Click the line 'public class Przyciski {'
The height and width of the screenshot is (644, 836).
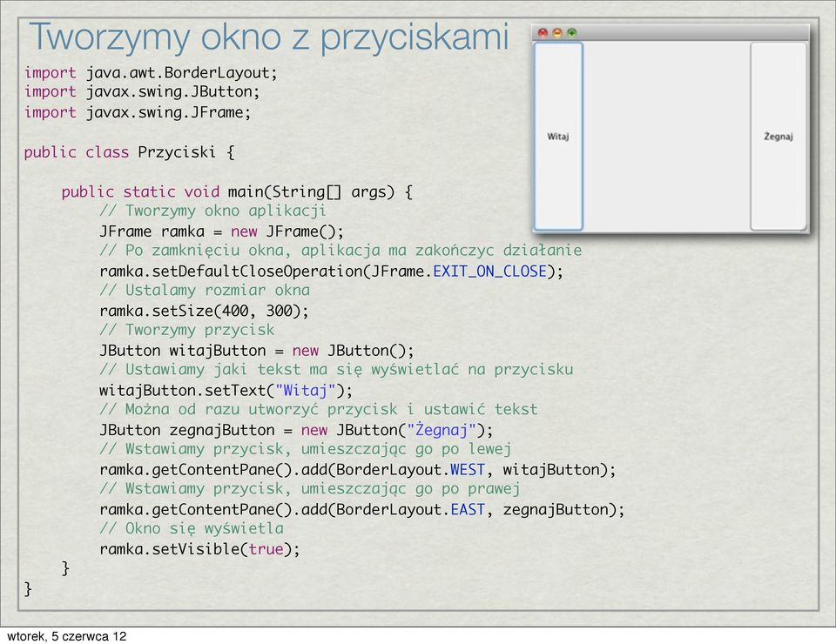(x=129, y=152)
